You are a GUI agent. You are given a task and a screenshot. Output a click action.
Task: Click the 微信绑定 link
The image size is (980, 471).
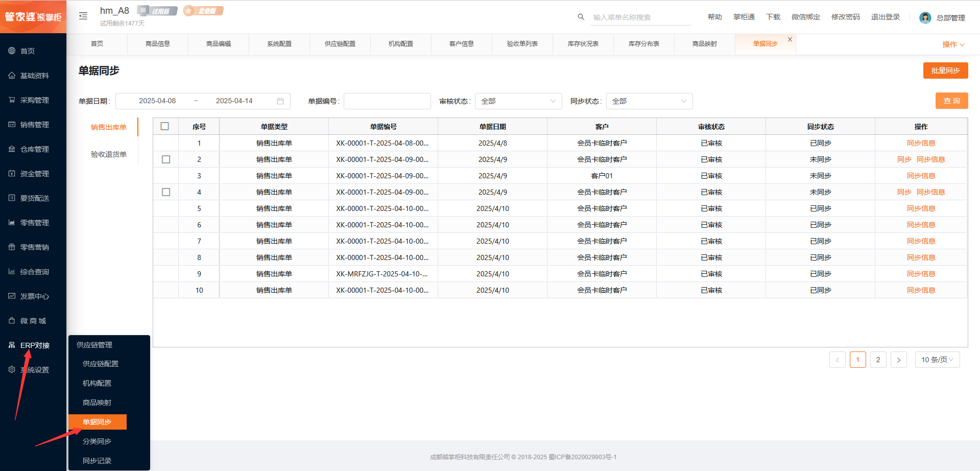805,17
